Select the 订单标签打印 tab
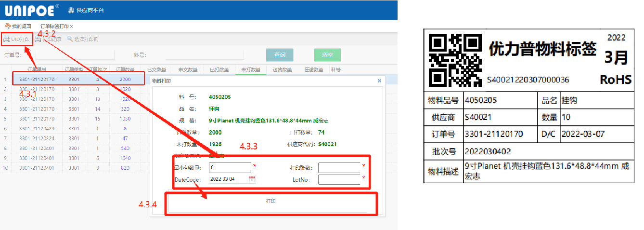 click(x=54, y=26)
